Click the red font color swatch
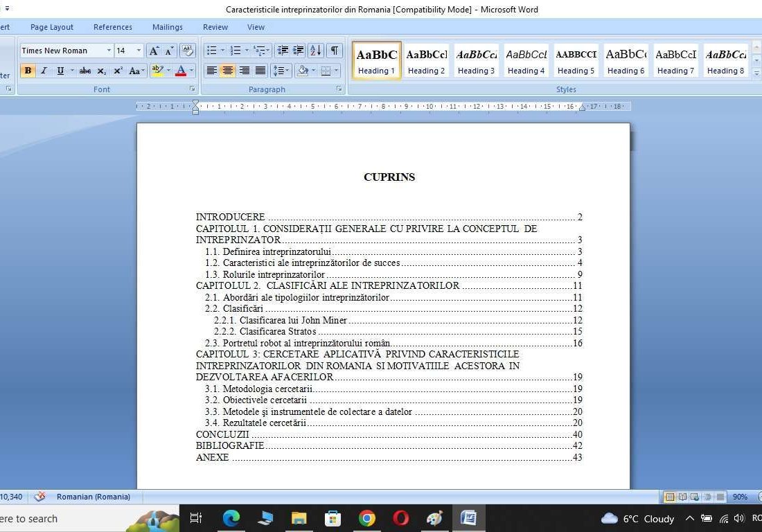Screen dimensions: 762x532 click(181, 71)
